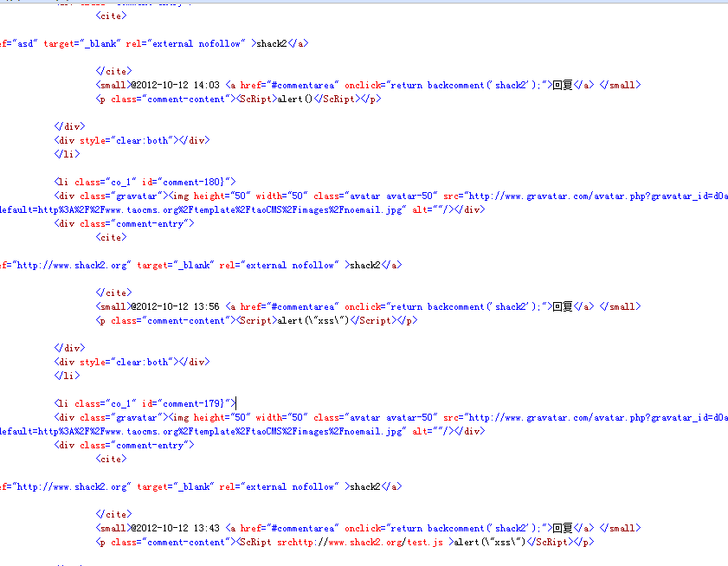Click the timestamp '@2012-10-12 13:56'
The width and height of the screenshot is (728, 566).
click(x=175, y=306)
